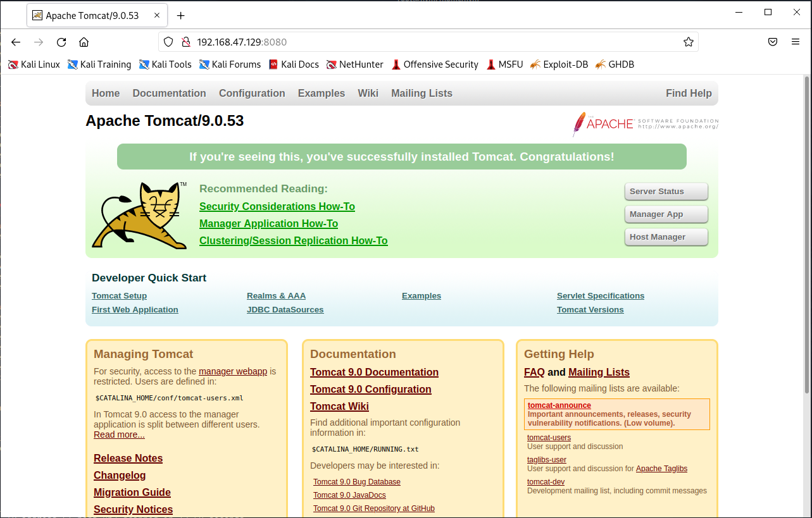Image resolution: width=812 pixels, height=518 pixels.
Task: Open Mailing Lists in the navigation bar
Action: tap(422, 93)
